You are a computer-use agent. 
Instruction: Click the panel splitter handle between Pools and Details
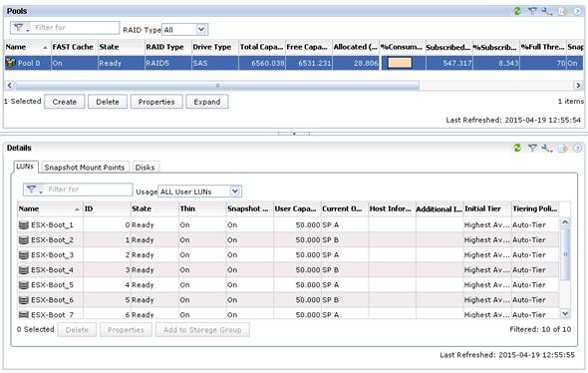point(294,134)
